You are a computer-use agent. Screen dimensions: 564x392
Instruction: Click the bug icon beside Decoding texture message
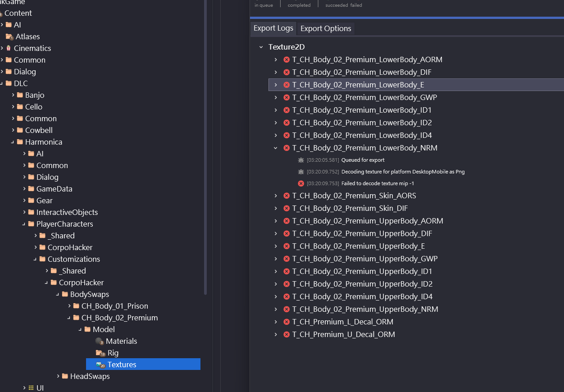pos(301,172)
